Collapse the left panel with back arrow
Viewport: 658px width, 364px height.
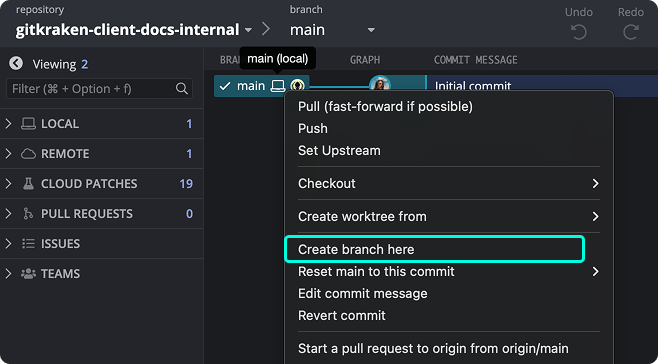point(16,64)
